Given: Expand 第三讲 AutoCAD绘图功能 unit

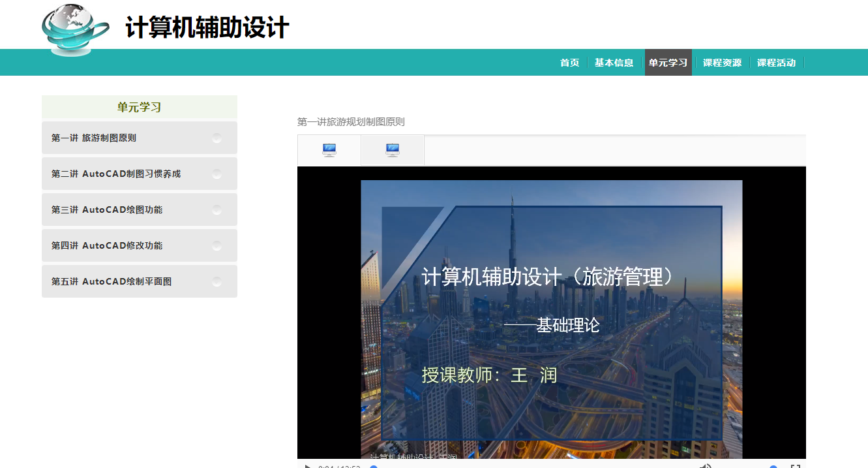Looking at the screenshot, I should point(107,210).
